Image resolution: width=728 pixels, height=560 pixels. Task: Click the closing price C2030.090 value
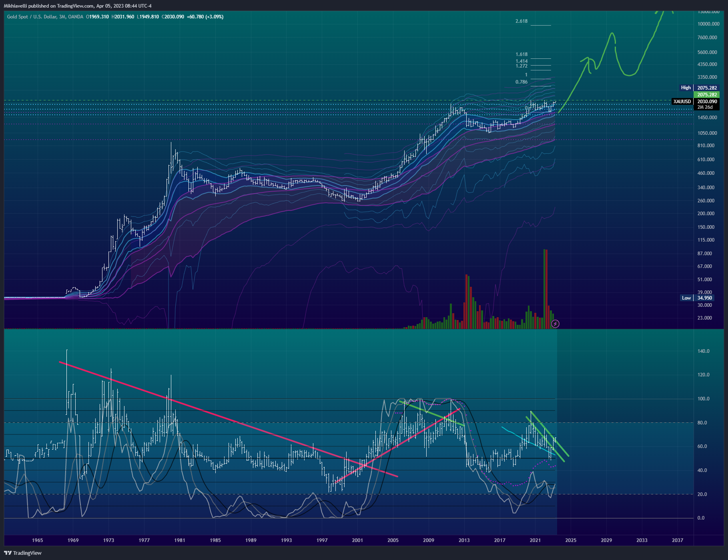tap(173, 17)
